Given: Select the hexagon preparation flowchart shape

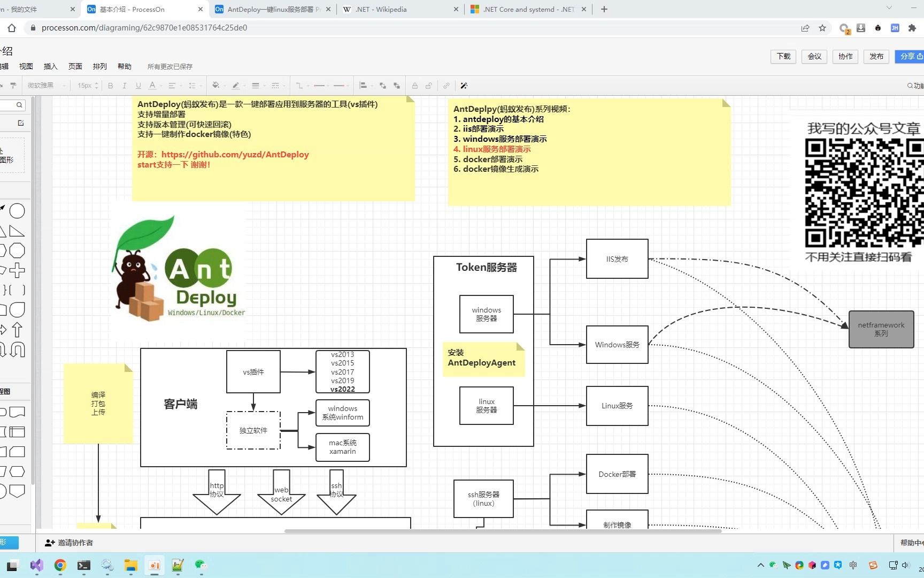Looking at the screenshot, I should [x=17, y=471].
